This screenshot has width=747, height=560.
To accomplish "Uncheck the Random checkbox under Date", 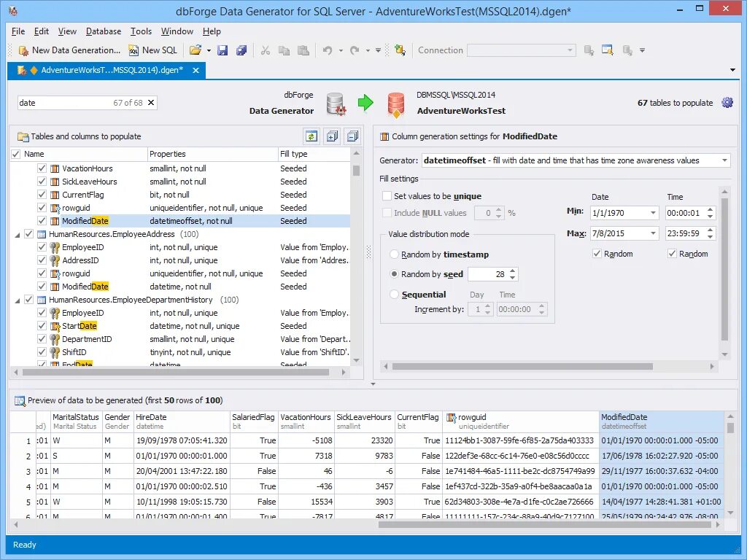I will (x=597, y=253).
